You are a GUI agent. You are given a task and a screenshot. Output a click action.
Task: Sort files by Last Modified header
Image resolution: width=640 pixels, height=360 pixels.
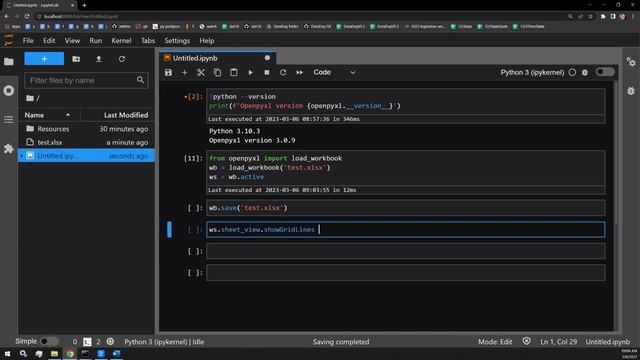118,115
